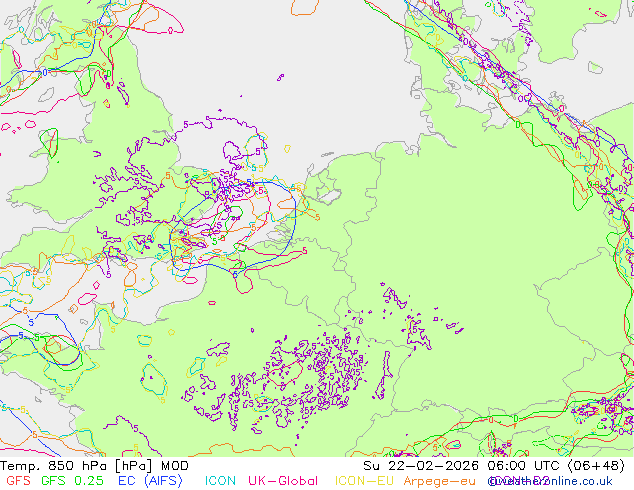Click the 'ICON' cyan legend label
Screen dimensions: 634x490
click(x=220, y=481)
